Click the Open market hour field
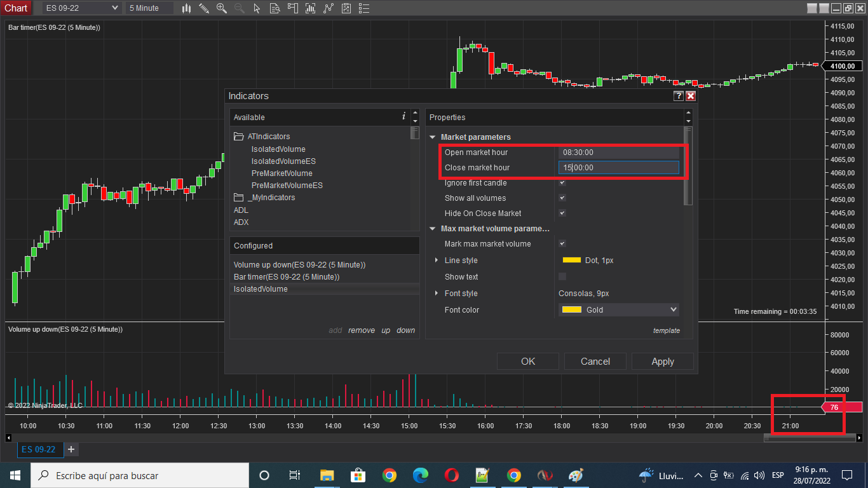This screenshot has height=488, width=868. tap(619, 152)
